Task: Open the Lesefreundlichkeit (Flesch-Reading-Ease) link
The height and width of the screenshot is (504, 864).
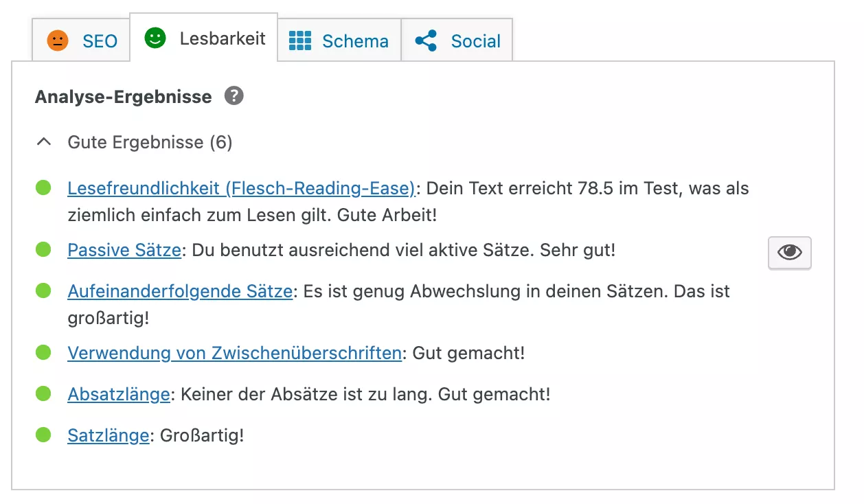Action: point(242,188)
